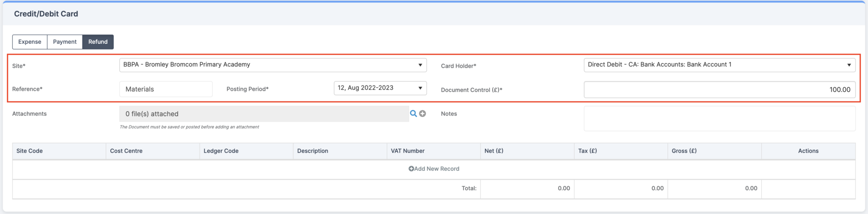Click the add attachment plus icon
This screenshot has width=868, height=214.
(422, 114)
